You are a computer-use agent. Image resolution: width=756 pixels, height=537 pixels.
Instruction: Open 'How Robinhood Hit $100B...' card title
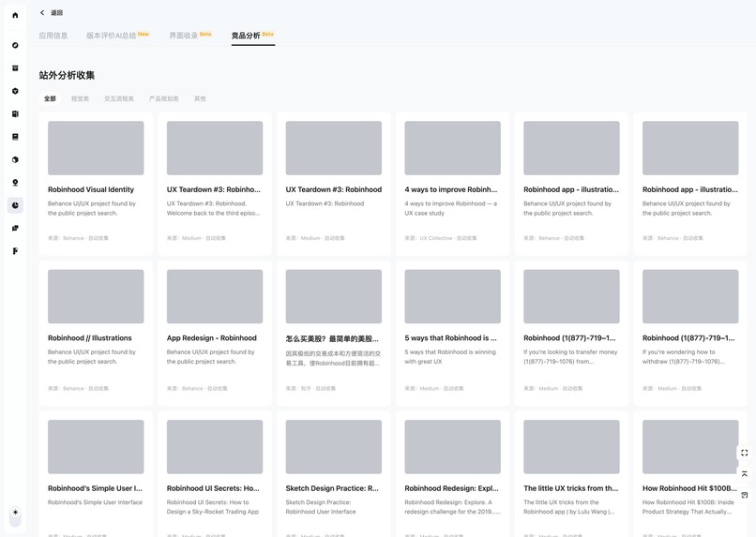pyautogui.click(x=690, y=488)
